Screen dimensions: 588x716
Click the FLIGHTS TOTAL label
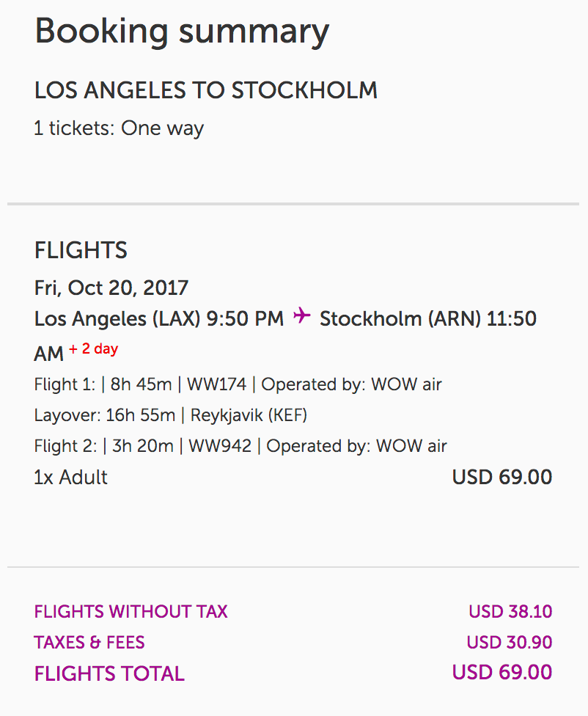tap(109, 674)
